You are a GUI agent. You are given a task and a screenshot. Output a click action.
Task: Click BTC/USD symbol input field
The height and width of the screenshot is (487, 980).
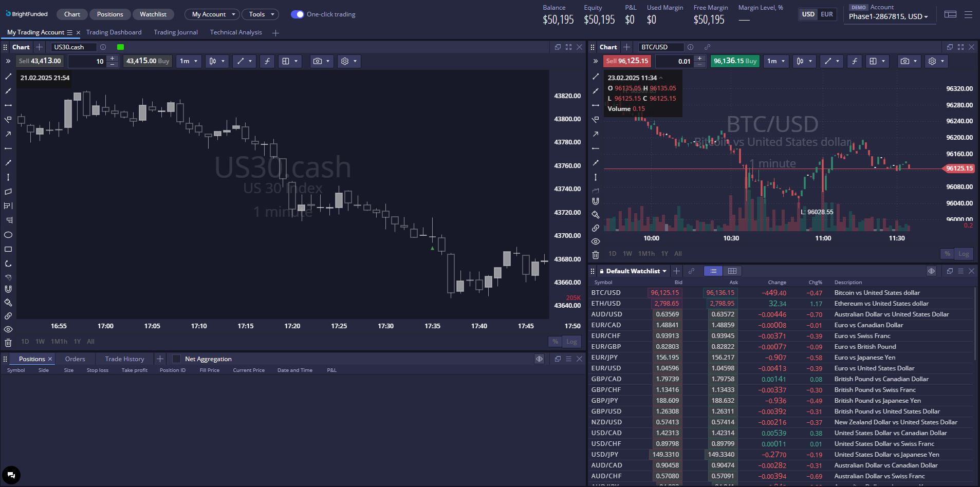[x=661, y=47]
